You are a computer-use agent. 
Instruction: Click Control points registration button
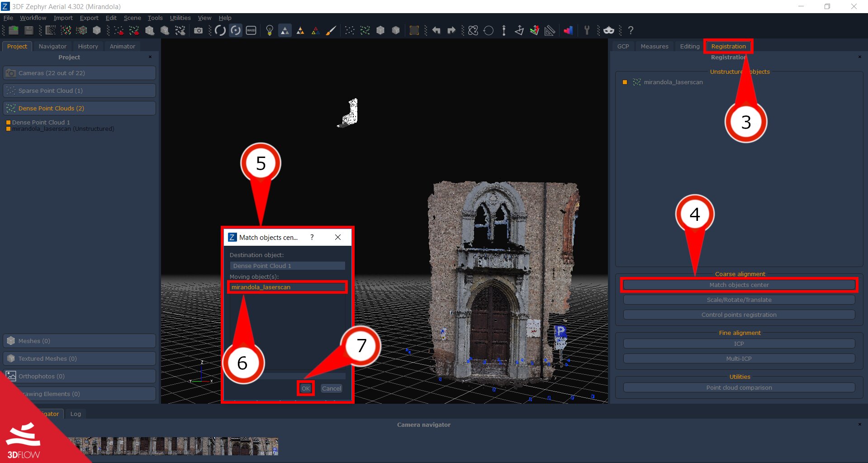739,315
